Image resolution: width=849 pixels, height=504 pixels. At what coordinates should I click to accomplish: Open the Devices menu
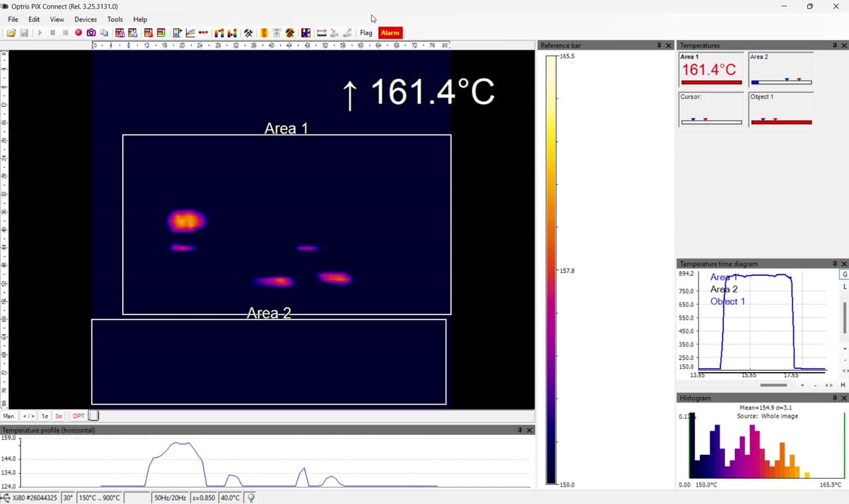(86, 19)
